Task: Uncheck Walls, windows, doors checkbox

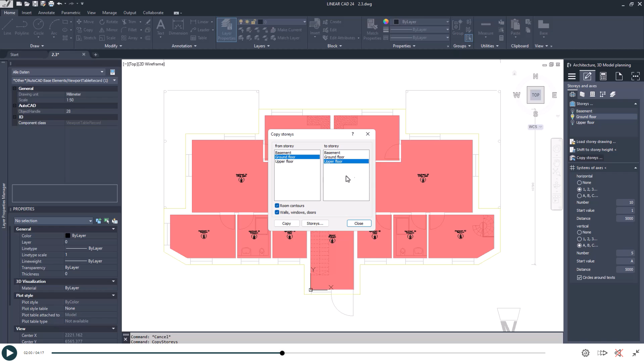Action: tap(277, 212)
